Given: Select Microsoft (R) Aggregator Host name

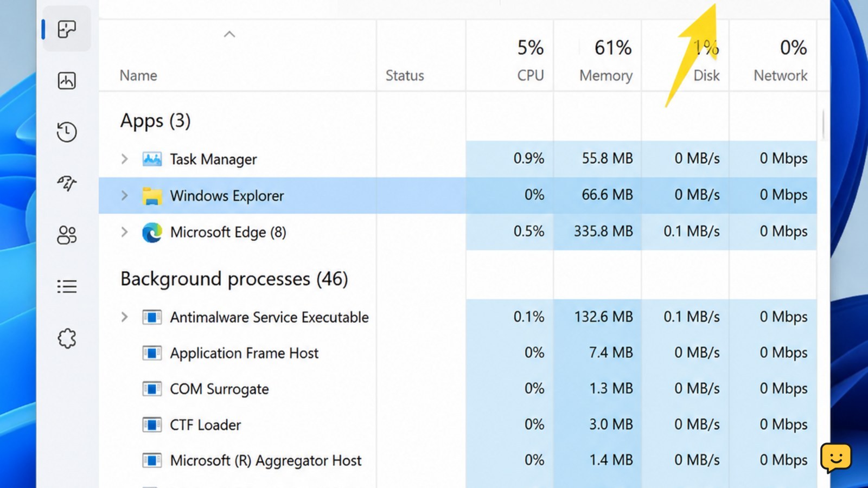Looking at the screenshot, I should [265, 460].
